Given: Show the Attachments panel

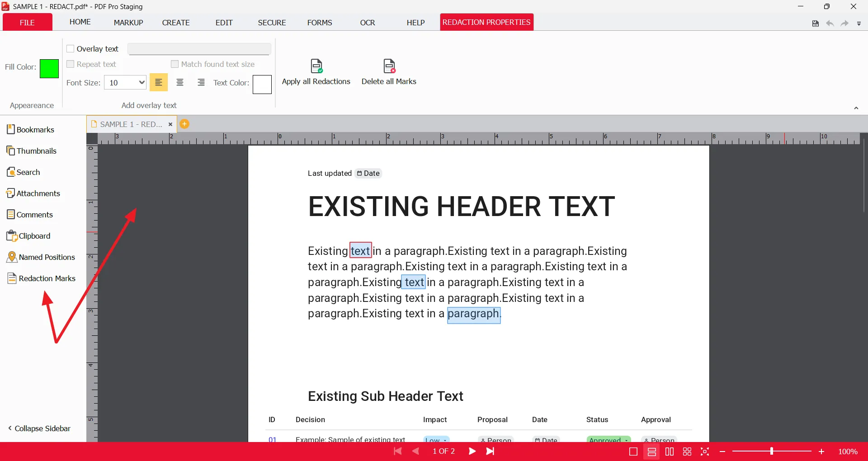Looking at the screenshot, I should [33, 193].
